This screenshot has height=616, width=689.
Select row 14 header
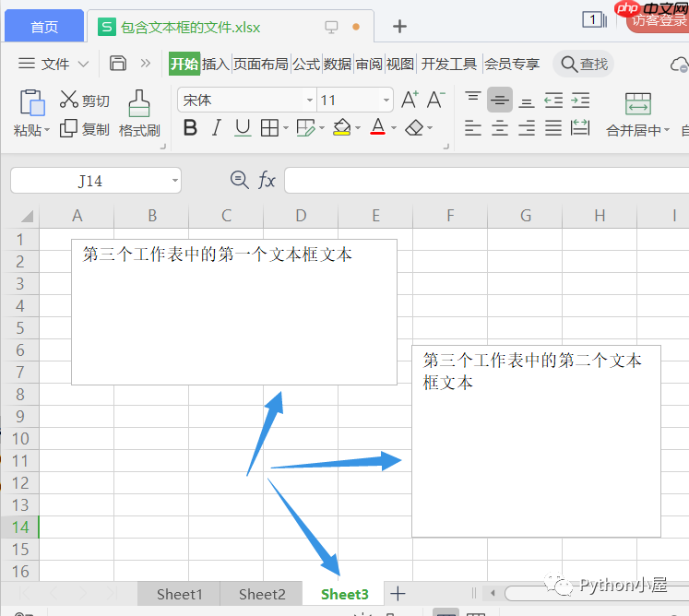point(20,527)
